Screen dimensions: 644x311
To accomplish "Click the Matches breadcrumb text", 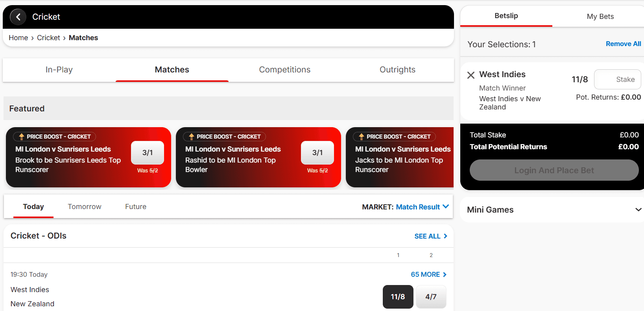I will click(83, 38).
